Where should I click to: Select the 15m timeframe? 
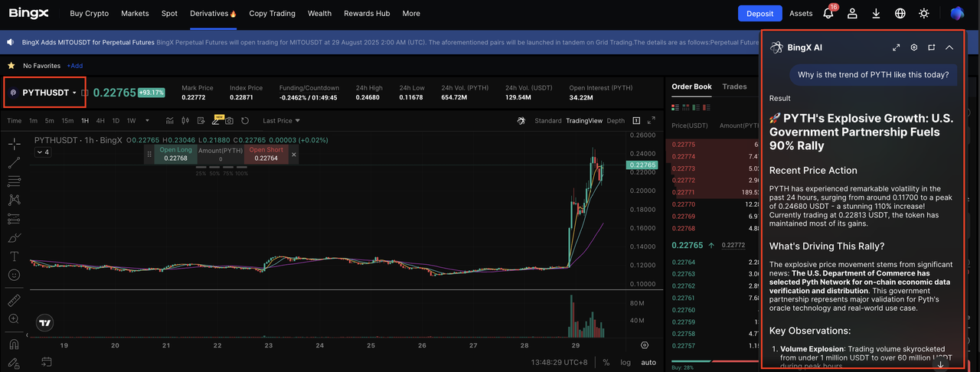point(67,120)
